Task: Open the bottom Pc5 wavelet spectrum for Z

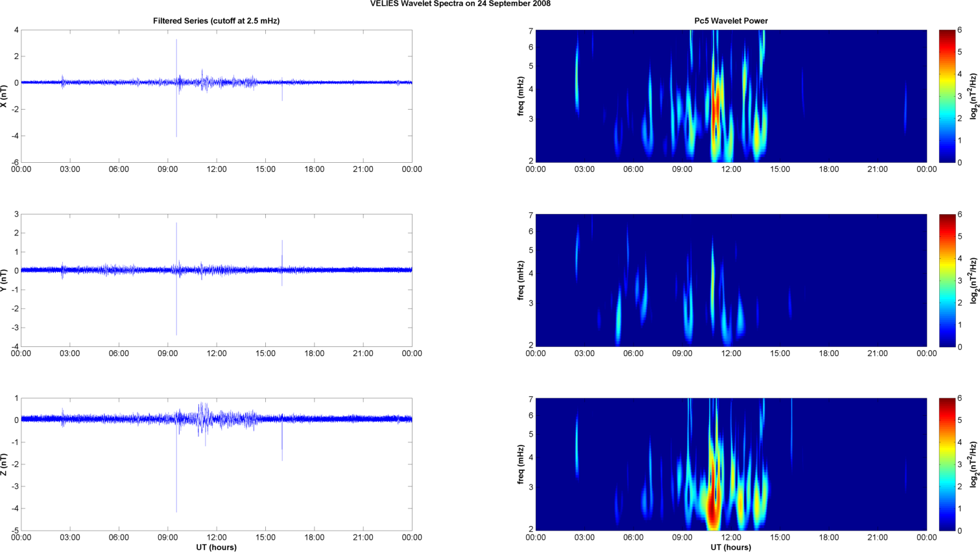Action: pyautogui.click(x=731, y=464)
